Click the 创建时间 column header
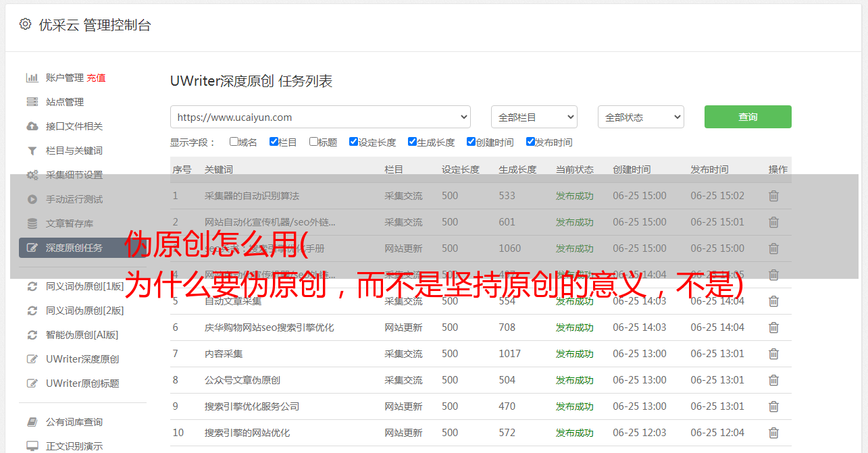 tap(632, 169)
